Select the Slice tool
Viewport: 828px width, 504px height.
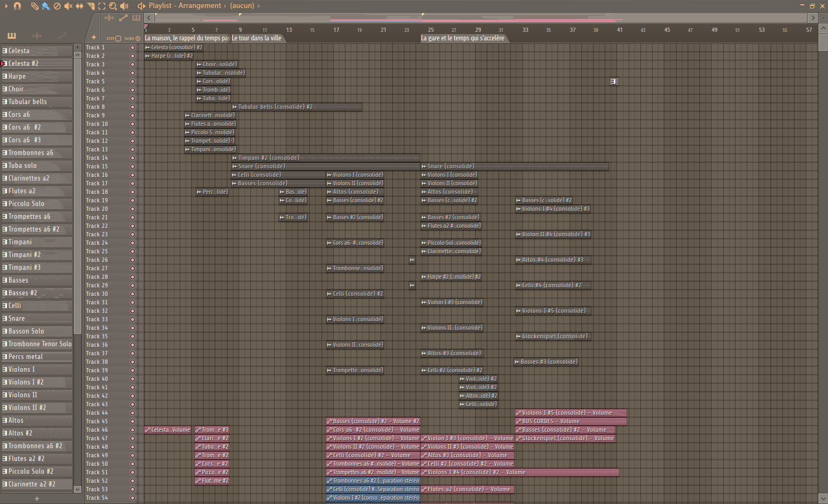90,6
